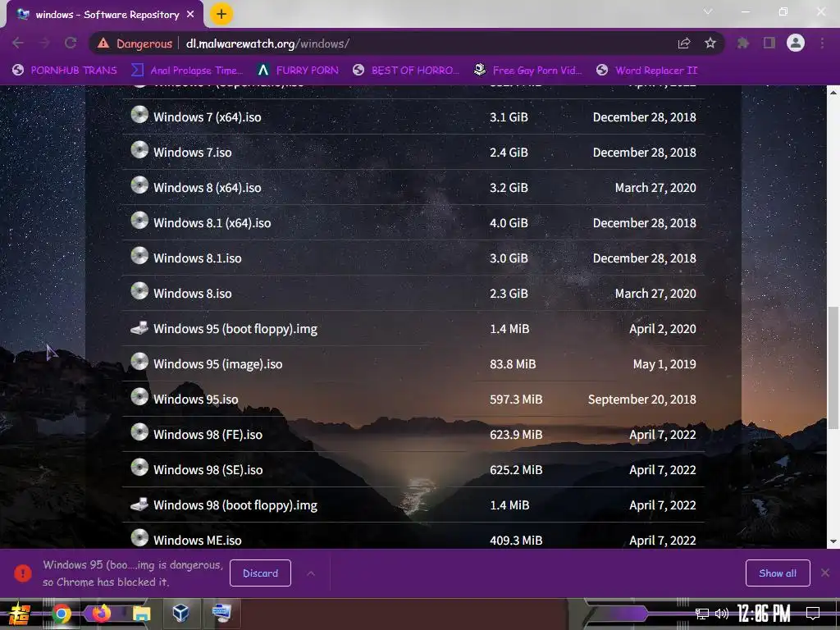The width and height of the screenshot is (840, 630).
Task: Click the 623.9 MiB size value
Action: tap(516, 435)
